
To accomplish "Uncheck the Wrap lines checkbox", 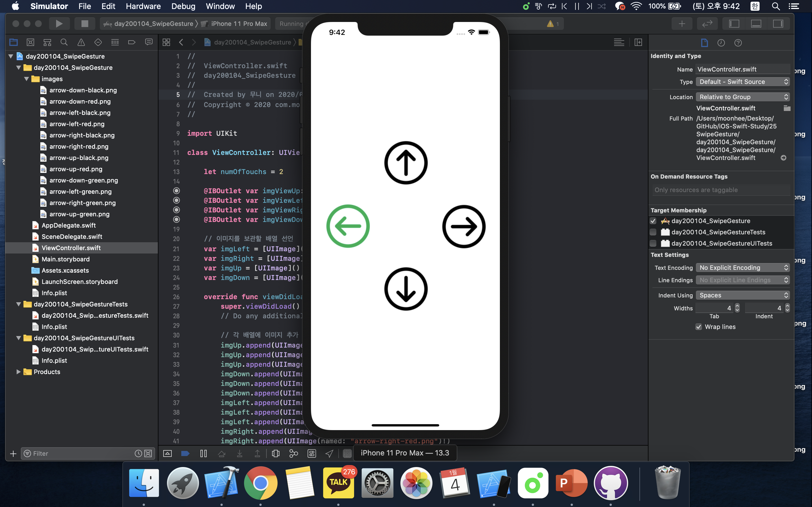I will click(699, 327).
